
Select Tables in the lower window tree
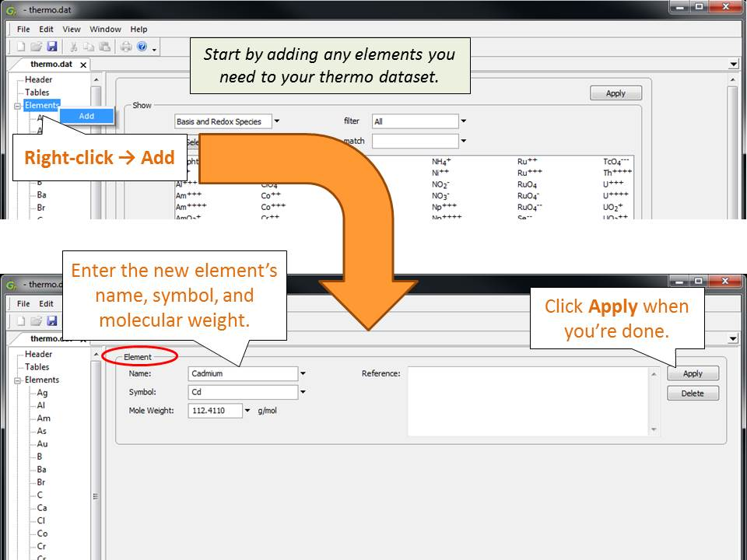click(37, 367)
